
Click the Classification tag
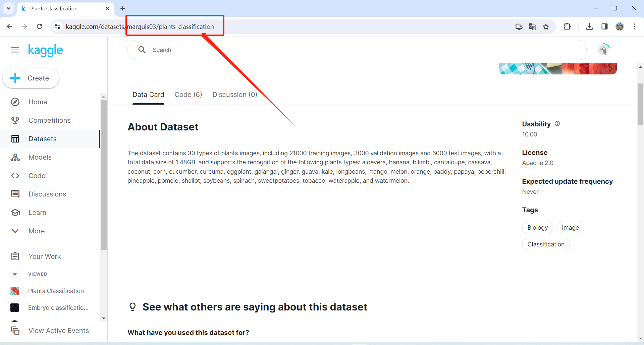[546, 244]
